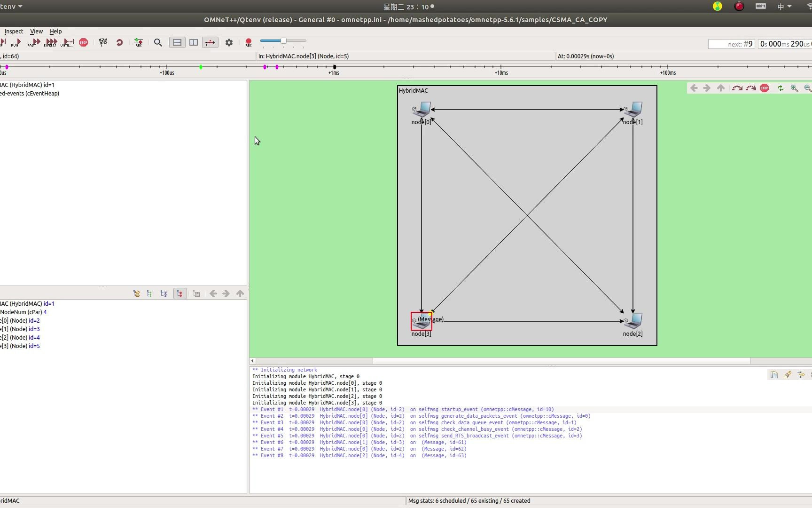Screen dimensions: 812x508
Task: Click the zoom in icon in canvas toolbar
Action: tap(794, 88)
